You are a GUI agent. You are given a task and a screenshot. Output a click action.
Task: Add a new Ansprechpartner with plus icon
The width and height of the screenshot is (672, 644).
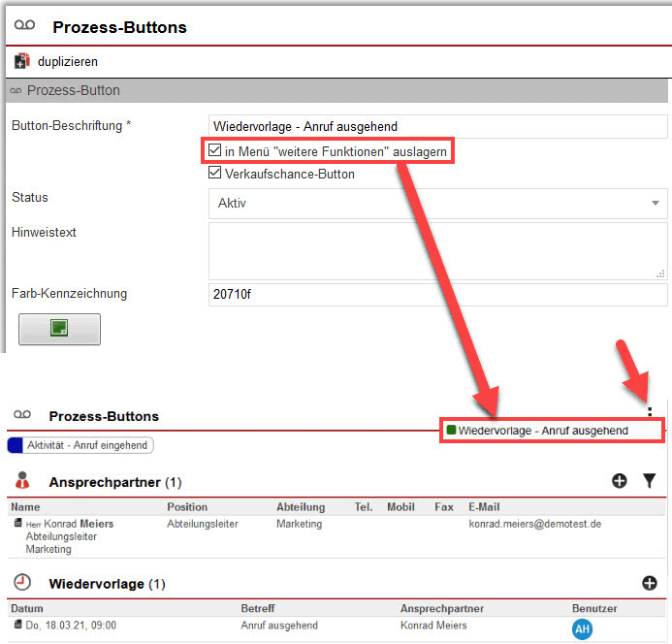click(620, 481)
